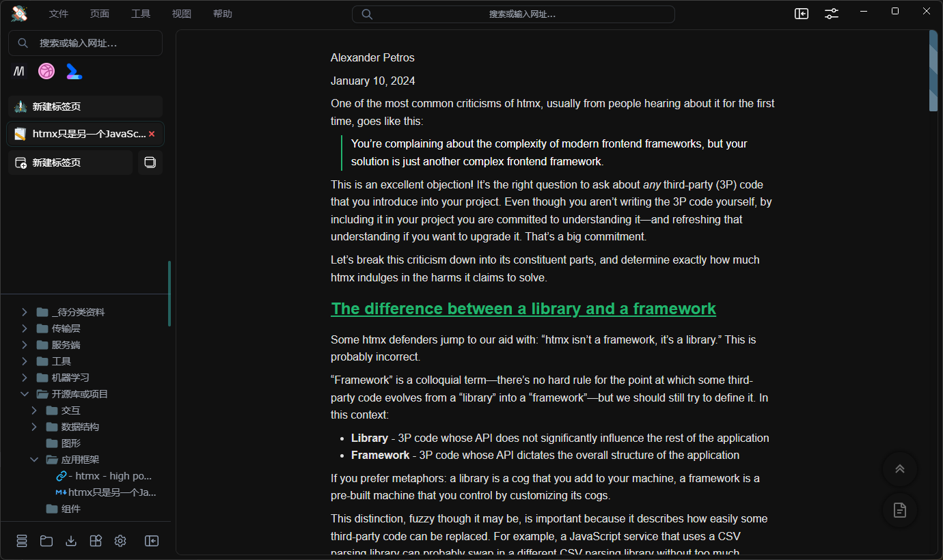Click the sidebar search input field
This screenshot has width=943, height=560.
(85, 43)
